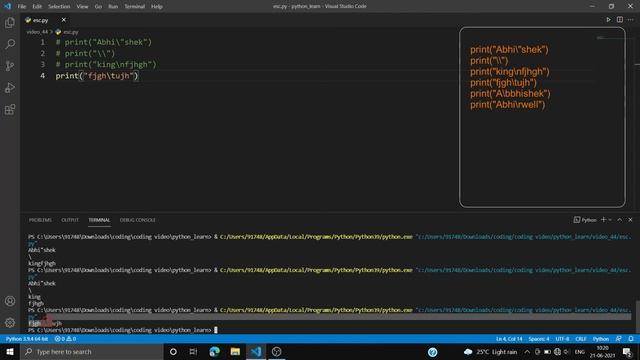Screen dimensions: 640x360
Task: Open the Run menu
Action: (x=113, y=7)
